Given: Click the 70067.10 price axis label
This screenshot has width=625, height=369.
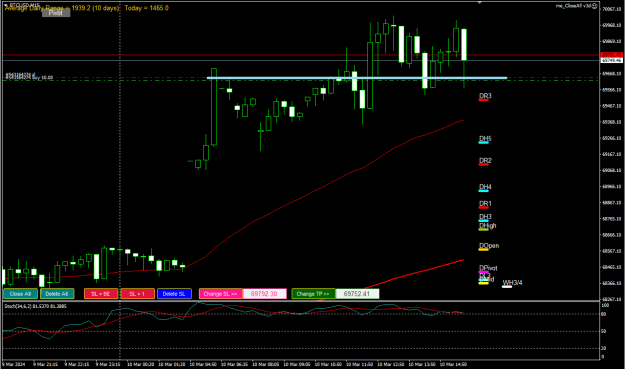Looking at the screenshot, I should (x=612, y=9).
